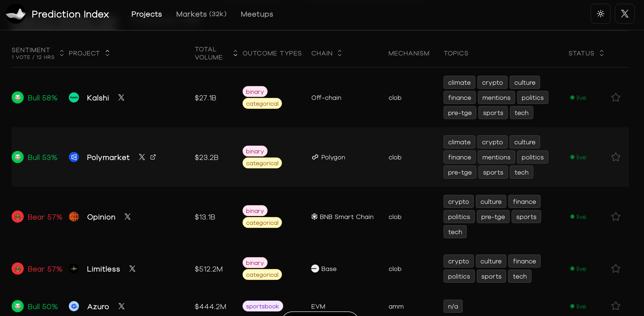Sort by Status column arrows
Image resolution: width=644 pixels, height=316 pixels.
(602, 53)
